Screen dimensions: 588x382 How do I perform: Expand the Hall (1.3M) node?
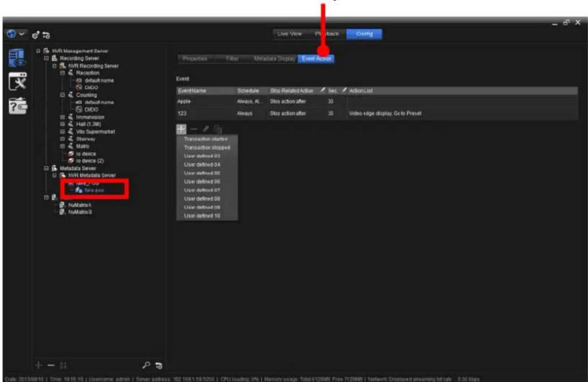[x=62, y=124]
